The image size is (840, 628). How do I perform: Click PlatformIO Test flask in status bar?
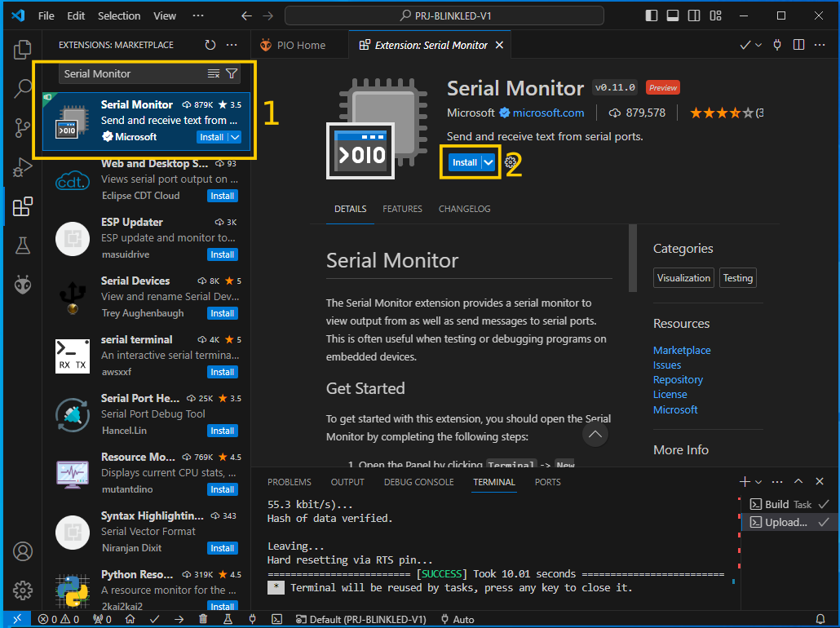click(x=228, y=619)
